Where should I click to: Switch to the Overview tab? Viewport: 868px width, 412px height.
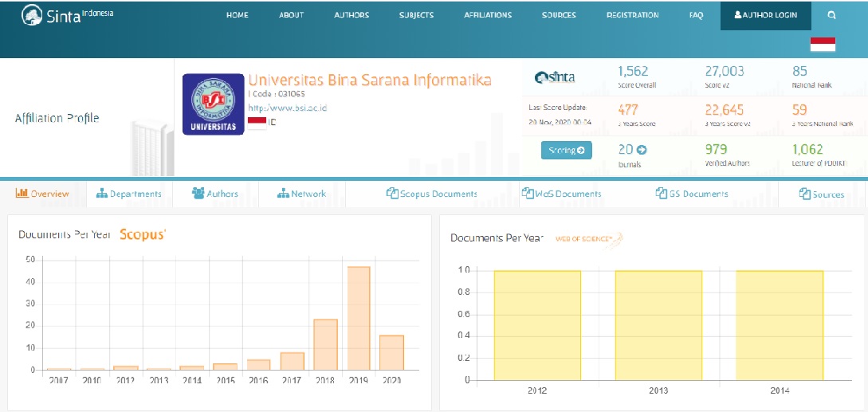coord(42,194)
